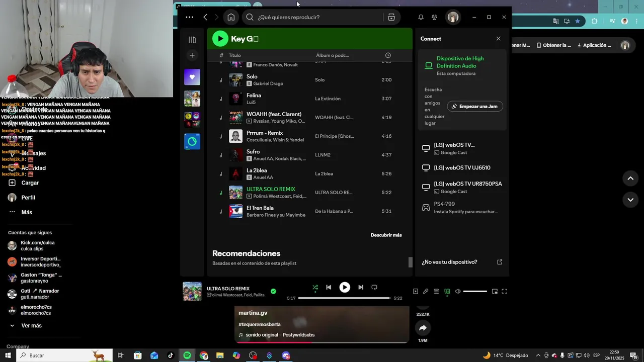Select the track titled La 2blea
This screenshot has width=644, height=362.
(309, 173)
